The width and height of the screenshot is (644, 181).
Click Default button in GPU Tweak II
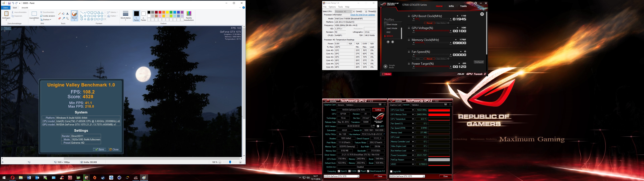coord(479,62)
